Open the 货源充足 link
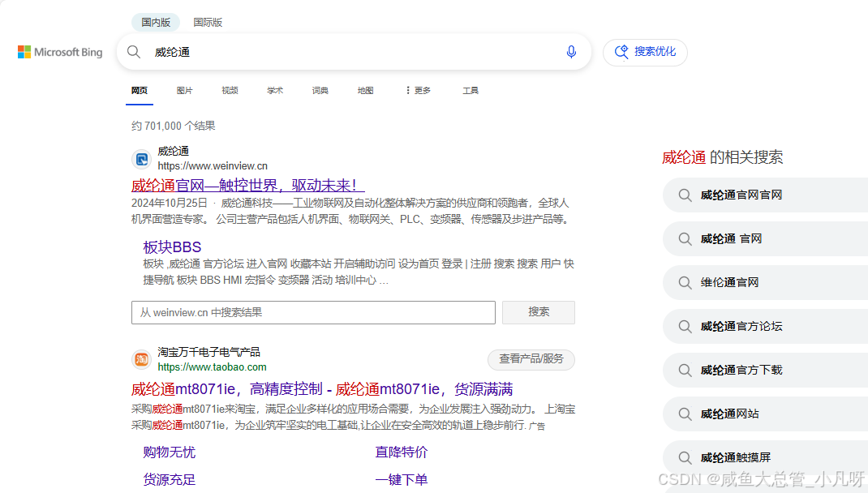The height and width of the screenshot is (493, 868). (x=170, y=480)
